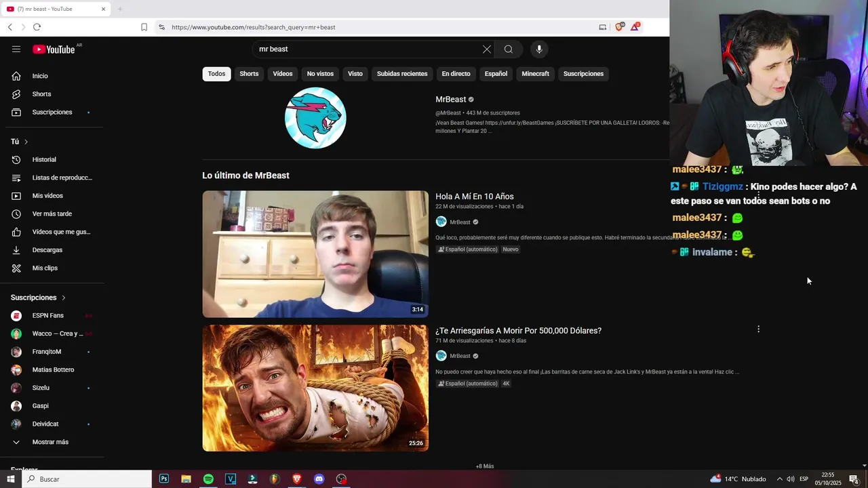Open Spotify from the taskbar

(208, 479)
